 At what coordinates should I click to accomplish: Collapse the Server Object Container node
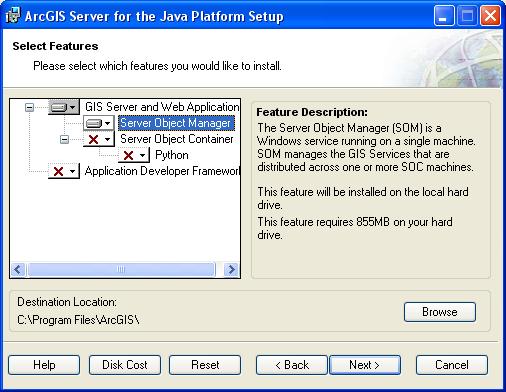[64, 139]
